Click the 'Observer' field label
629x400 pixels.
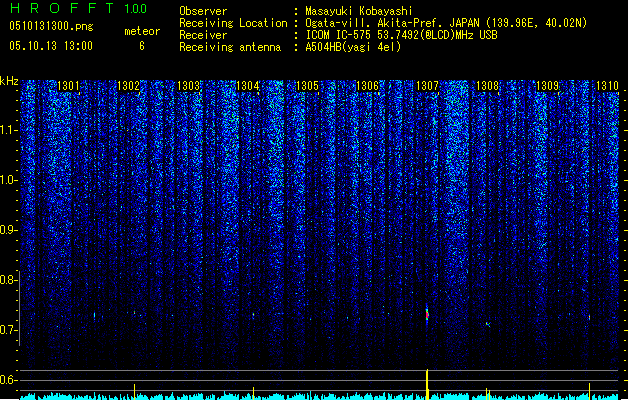(203, 11)
